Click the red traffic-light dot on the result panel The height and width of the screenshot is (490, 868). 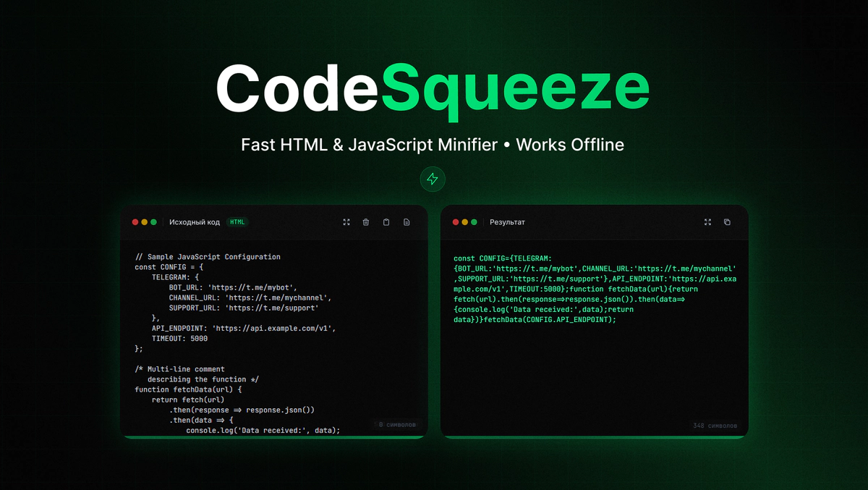(x=454, y=222)
